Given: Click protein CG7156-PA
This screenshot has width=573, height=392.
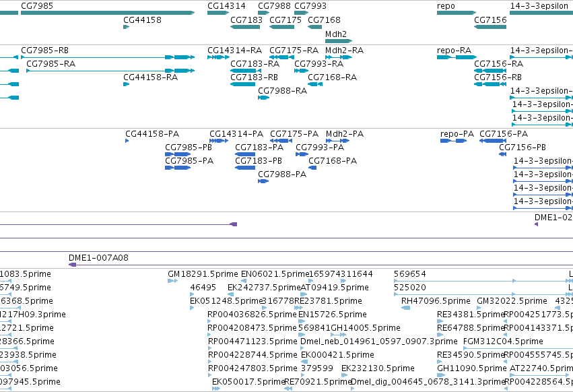Looking at the screenshot, I should click(x=493, y=141).
